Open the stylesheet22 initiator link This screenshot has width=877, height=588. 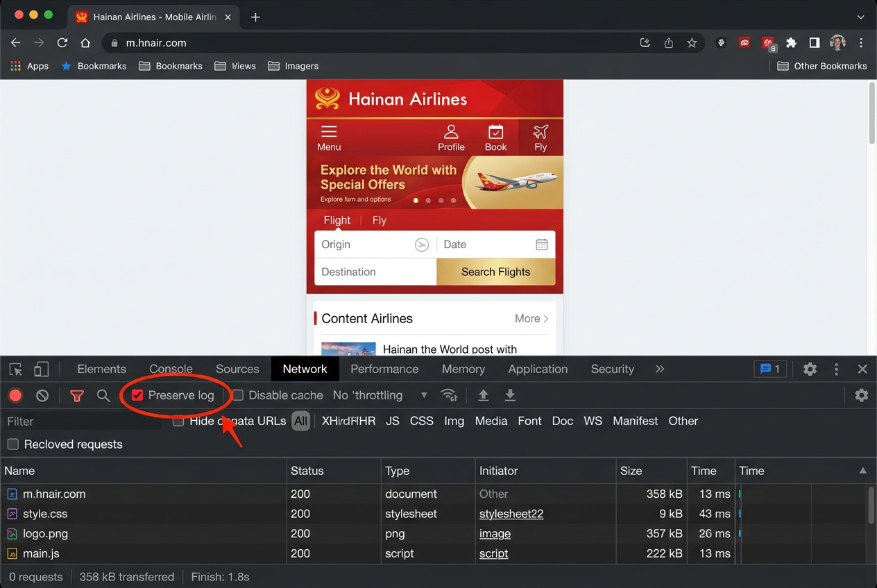click(x=511, y=514)
